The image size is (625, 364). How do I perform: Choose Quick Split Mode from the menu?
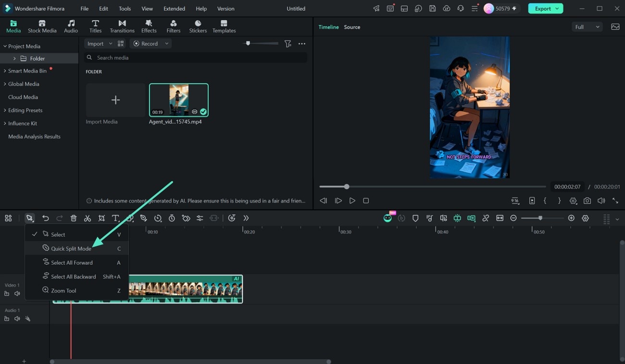click(x=77, y=249)
